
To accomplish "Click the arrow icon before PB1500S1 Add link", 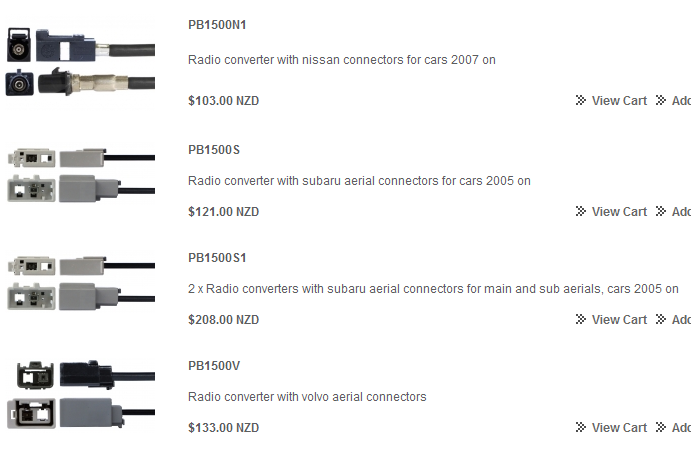I will pos(660,320).
